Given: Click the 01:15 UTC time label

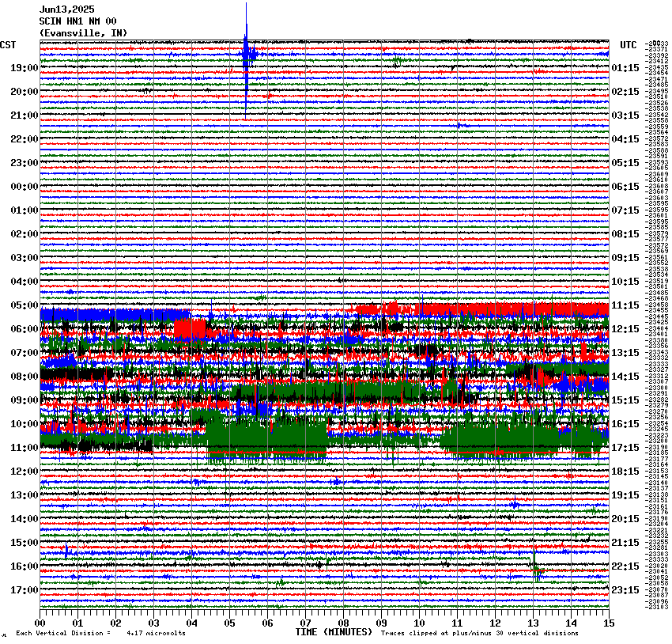Looking at the screenshot, I should point(625,68).
